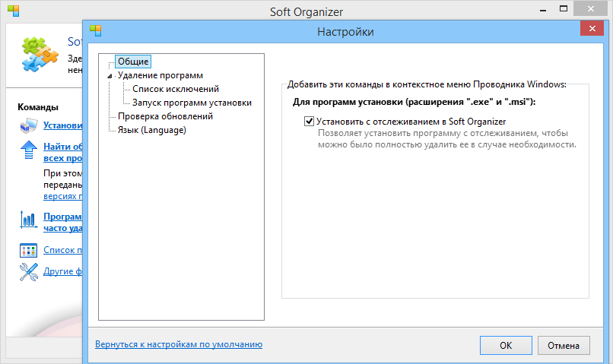The height and width of the screenshot is (364, 613).
Task: Click Установить link in main window
Action: click(62, 125)
